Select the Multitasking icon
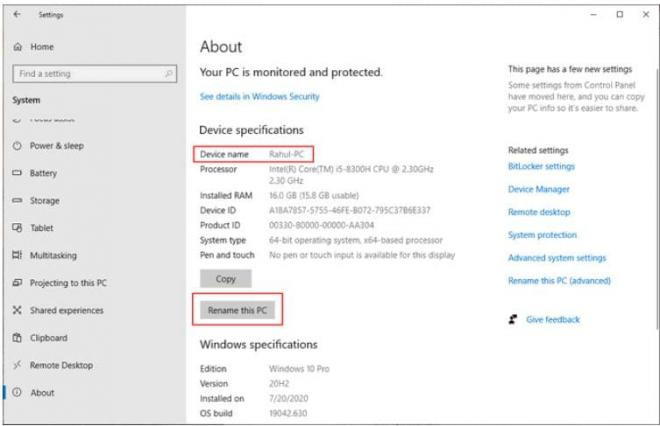The image size is (660, 426). (x=17, y=255)
